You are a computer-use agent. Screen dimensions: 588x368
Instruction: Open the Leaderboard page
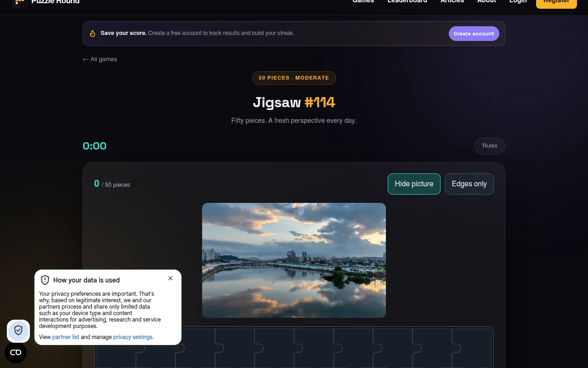[407, 1]
